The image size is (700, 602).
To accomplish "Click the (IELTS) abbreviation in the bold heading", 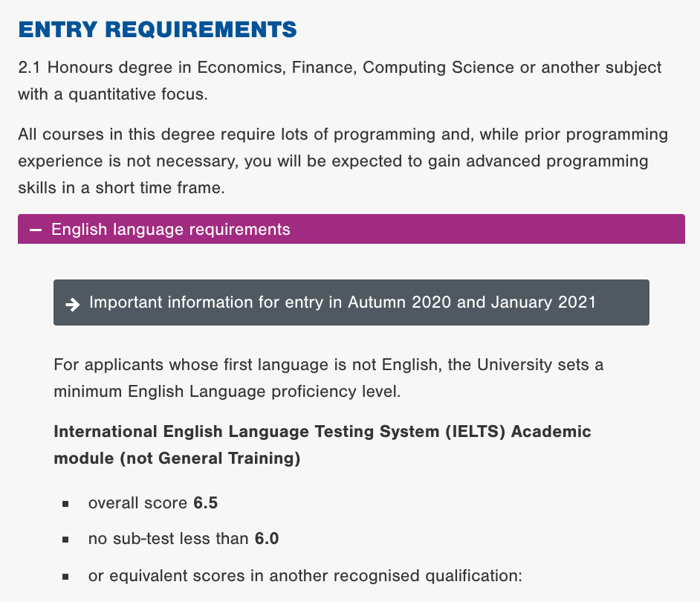I will (x=475, y=432).
